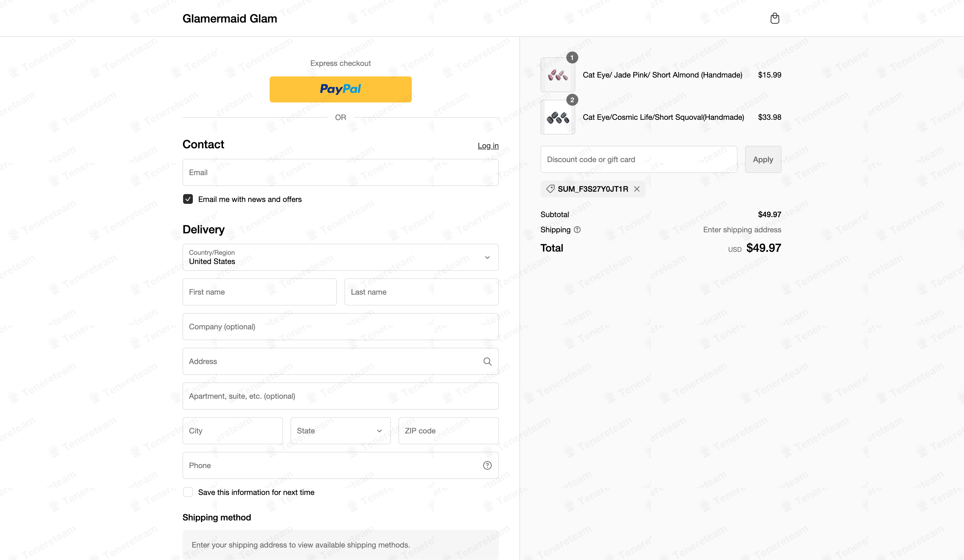The width and height of the screenshot is (964, 560).
Task: Follow the Log in link
Action: click(x=488, y=146)
